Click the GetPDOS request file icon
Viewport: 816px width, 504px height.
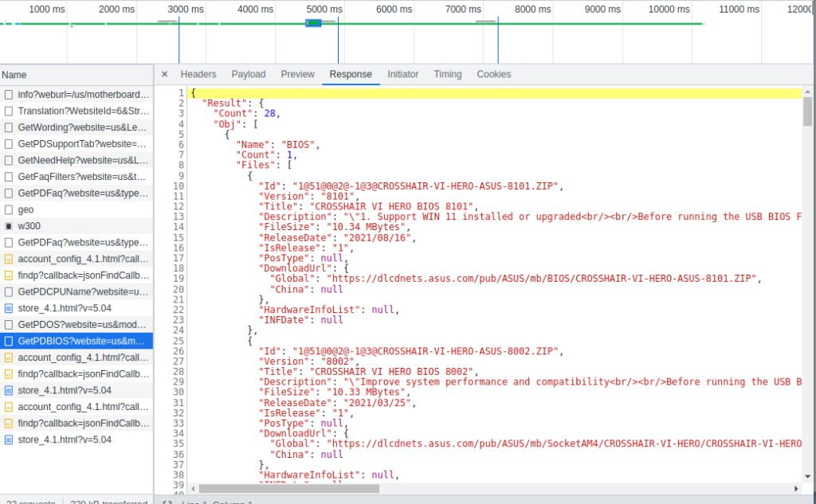pyautogui.click(x=9, y=325)
